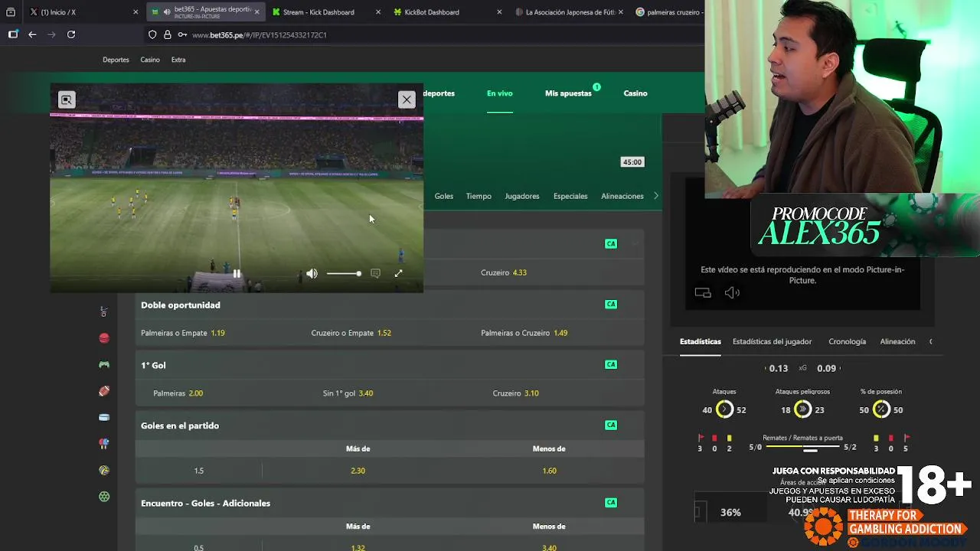980x551 pixels.
Task: Open the green football icon in sidebar
Action: [104, 497]
